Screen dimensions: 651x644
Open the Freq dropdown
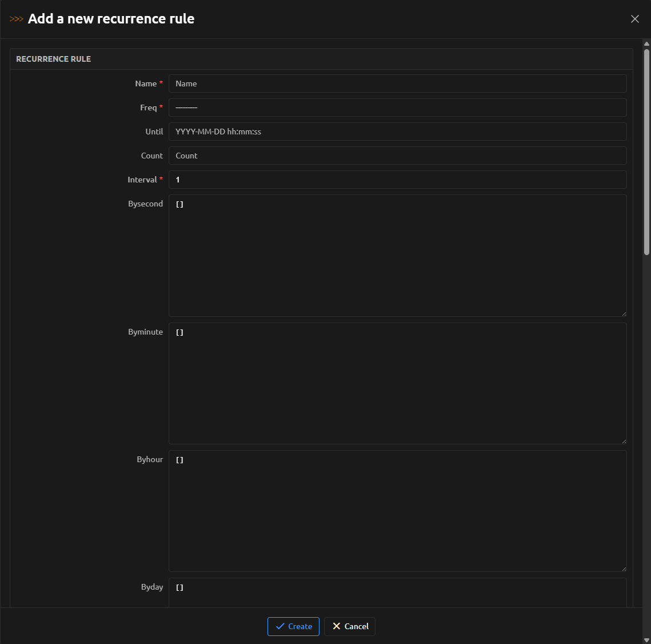pos(397,108)
